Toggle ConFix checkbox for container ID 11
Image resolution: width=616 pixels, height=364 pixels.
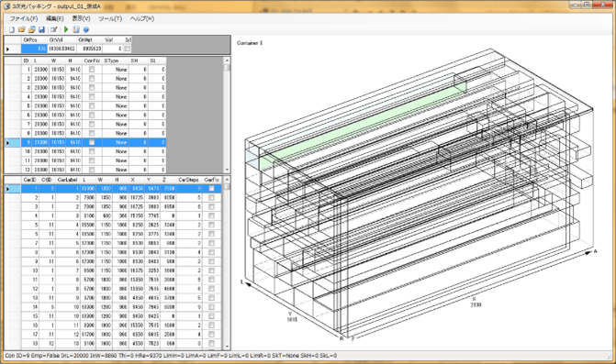click(x=92, y=160)
